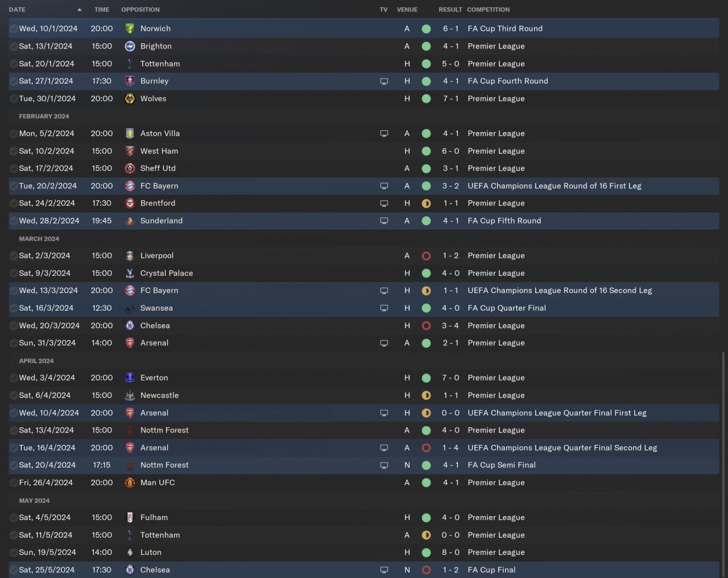
Task: Collapse the April 2024 month group
Action: tap(36, 361)
